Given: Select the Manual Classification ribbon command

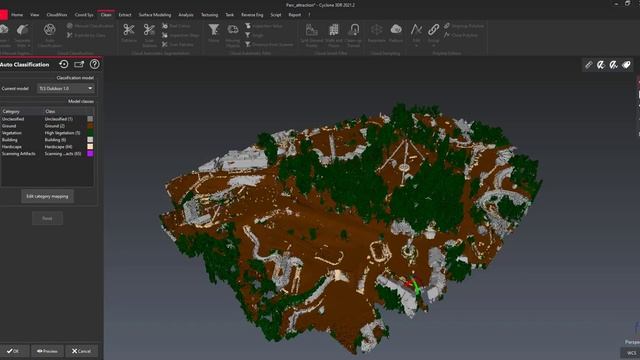Looking at the screenshot, I should click(90, 26).
